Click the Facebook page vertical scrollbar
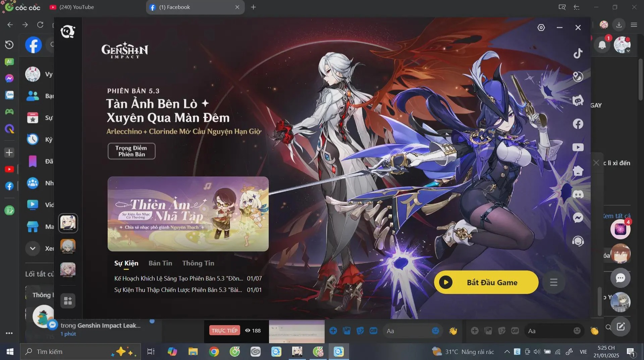This screenshot has height=360, width=644. click(x=640, y=80)
